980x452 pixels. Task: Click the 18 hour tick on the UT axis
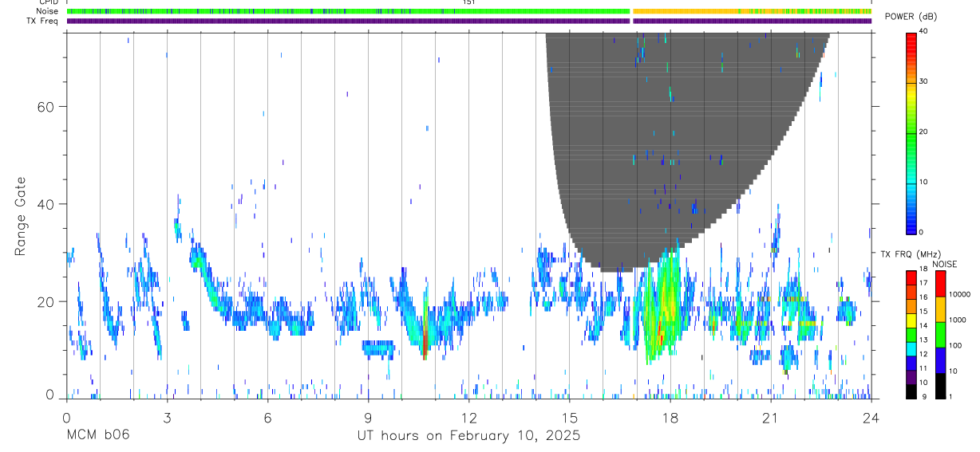coord(670,417)
